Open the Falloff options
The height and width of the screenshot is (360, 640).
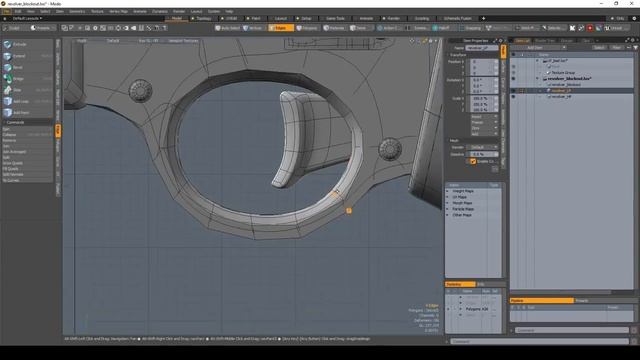443,28
